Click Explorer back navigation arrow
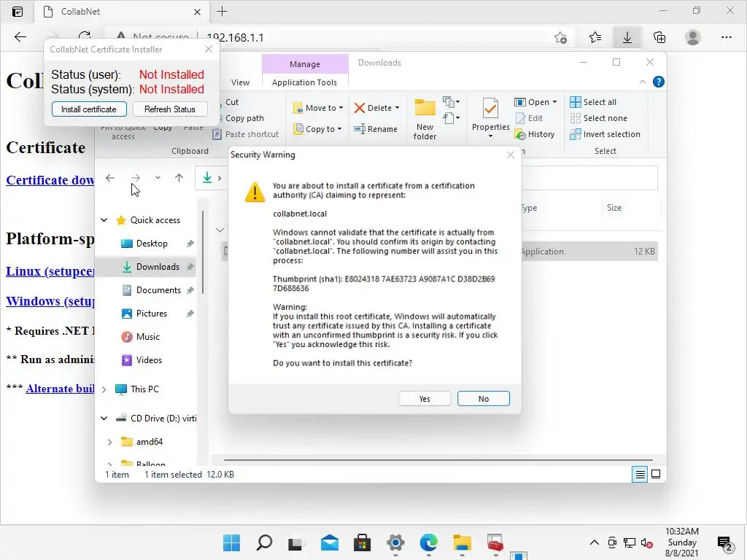The image size is (747, 560). click(110, 178)
